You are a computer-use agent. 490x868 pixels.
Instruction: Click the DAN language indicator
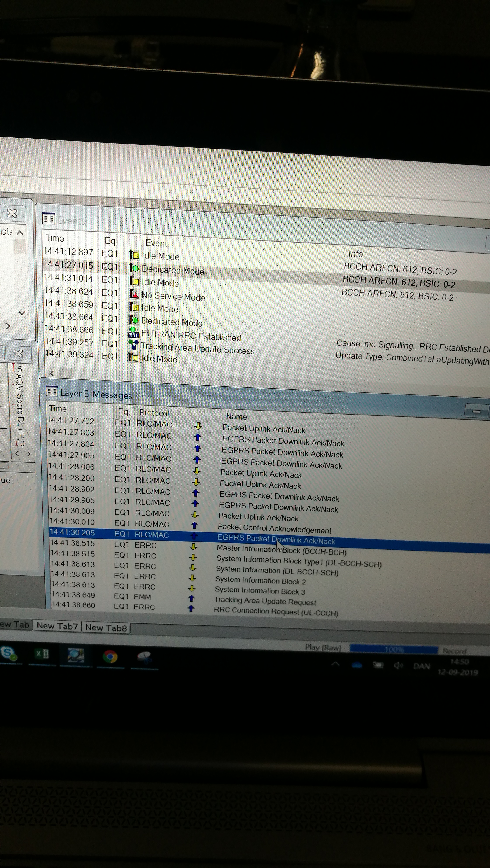[x=422, y=666]
